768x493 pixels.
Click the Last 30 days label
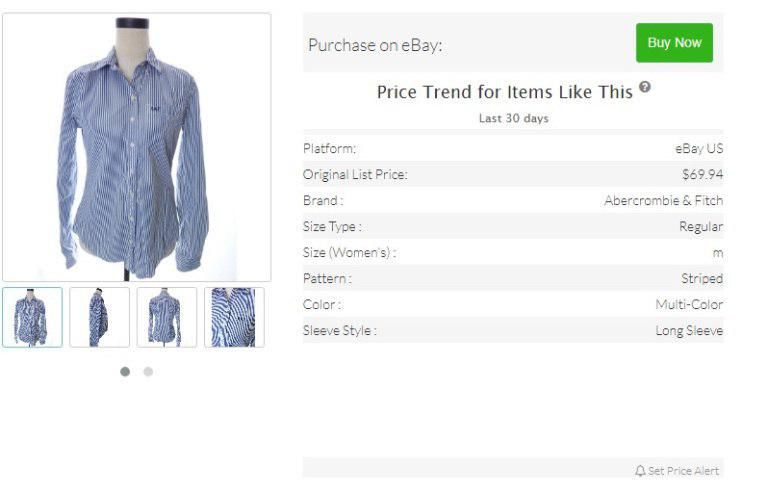(513, 118)
